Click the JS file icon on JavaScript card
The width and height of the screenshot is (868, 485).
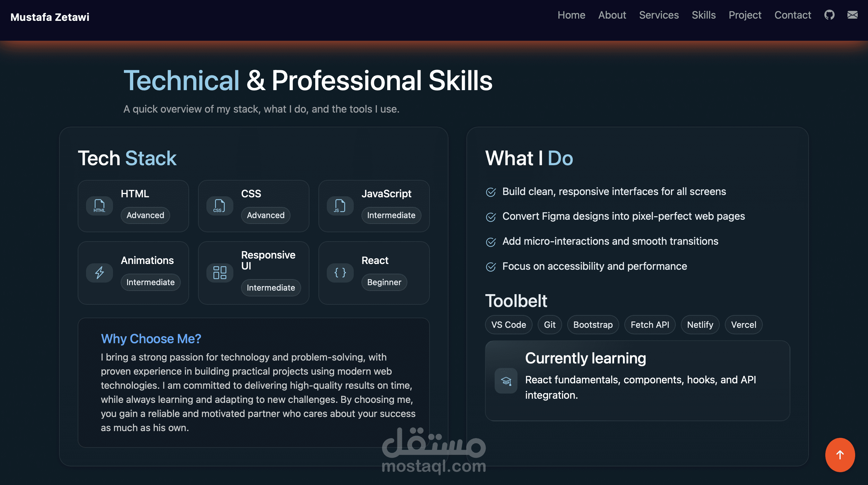(x=340, y=206)
